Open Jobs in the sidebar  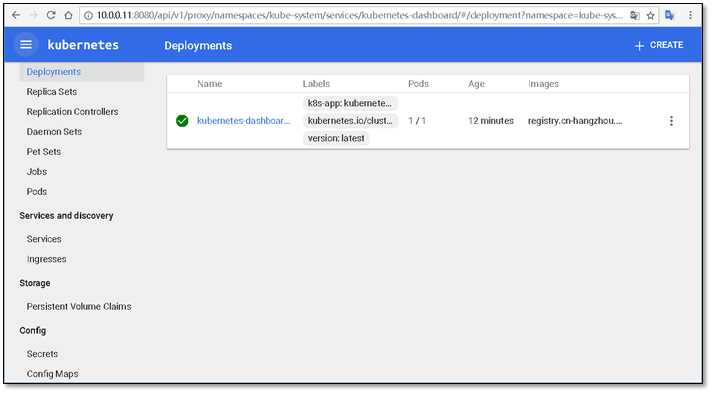point(37,172)
